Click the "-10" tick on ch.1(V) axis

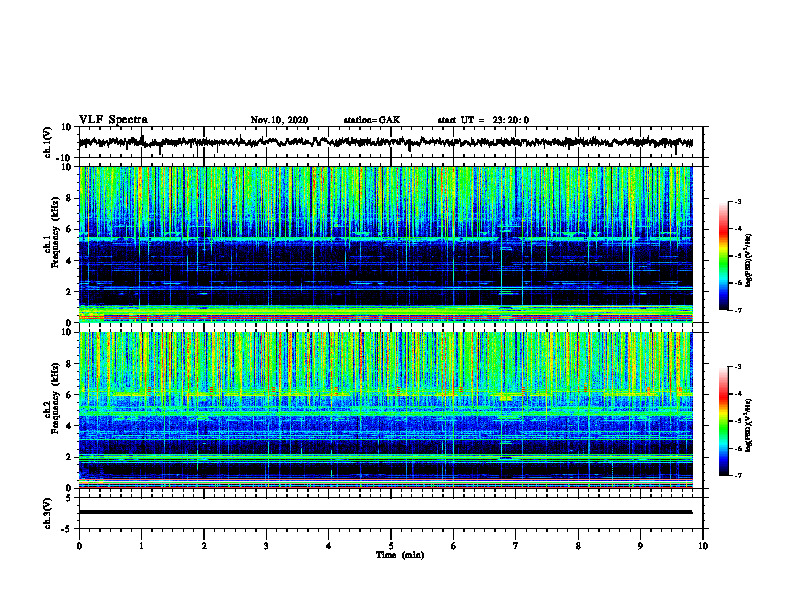tap(64, 158)
